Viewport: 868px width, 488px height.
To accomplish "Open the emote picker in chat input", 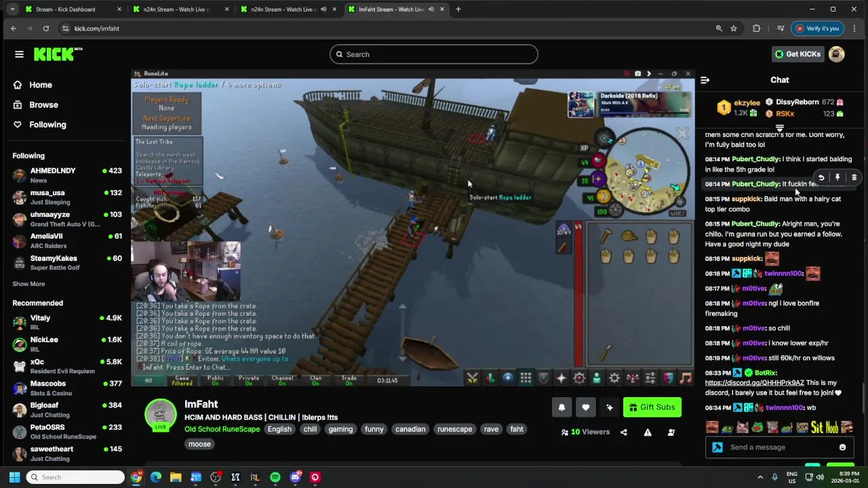I will point(842,447).
